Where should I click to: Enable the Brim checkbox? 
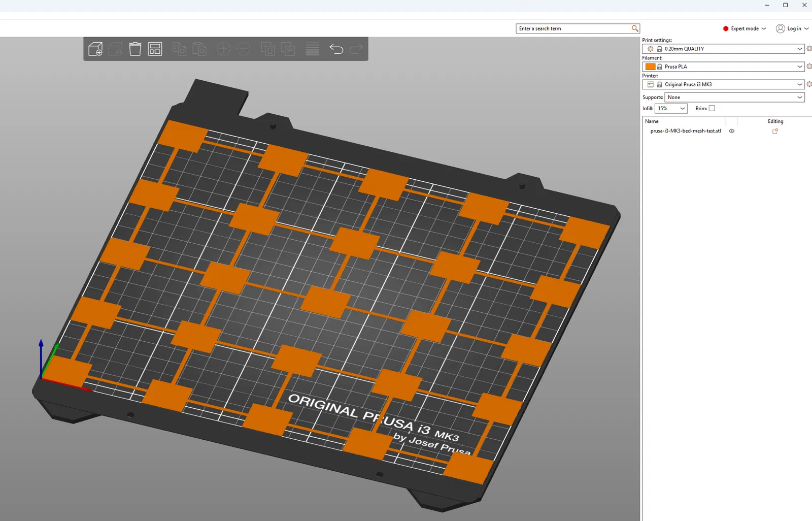click(x=712, y=108)
